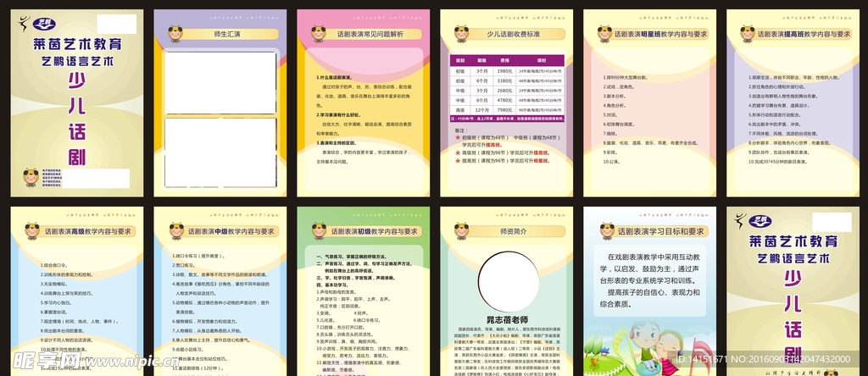Click line 10.公演 in 明星班 poster
The width and height of the screenshot is (868, 376).
point(610,163)
